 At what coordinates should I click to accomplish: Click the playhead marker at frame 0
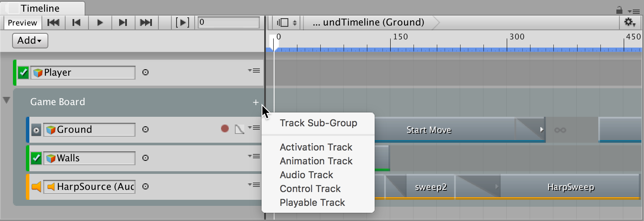point(273,42)
